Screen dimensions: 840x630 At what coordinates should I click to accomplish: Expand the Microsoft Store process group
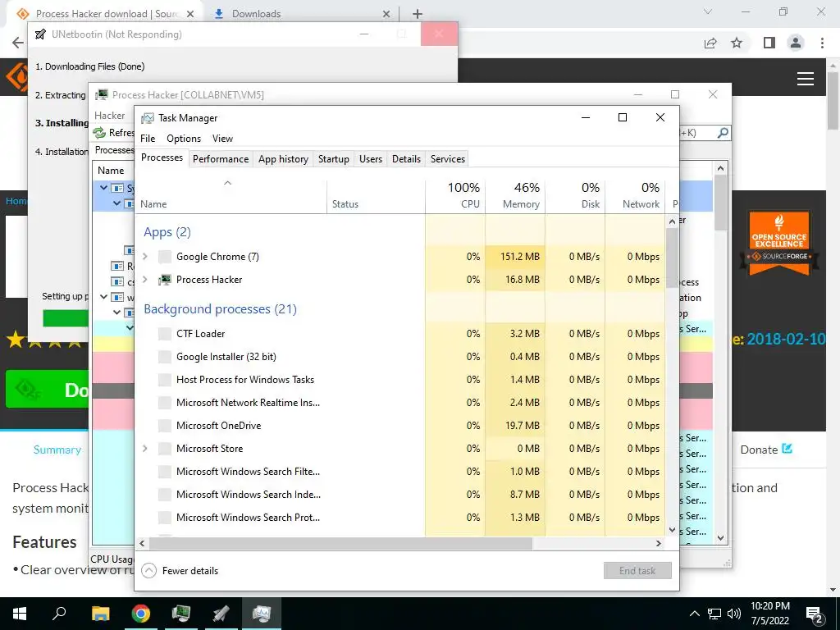click(x=144, y=449)
